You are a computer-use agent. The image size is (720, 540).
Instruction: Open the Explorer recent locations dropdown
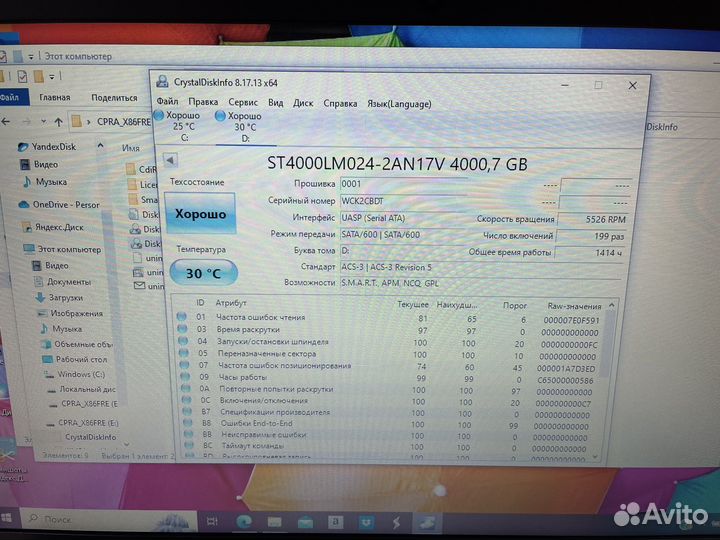(x=44, y=121)
